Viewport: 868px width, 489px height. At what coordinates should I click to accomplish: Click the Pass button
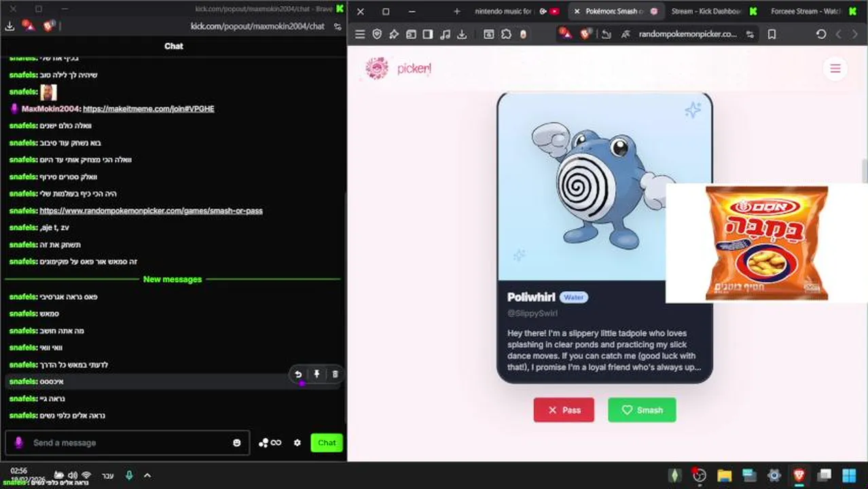click(564, 410)
